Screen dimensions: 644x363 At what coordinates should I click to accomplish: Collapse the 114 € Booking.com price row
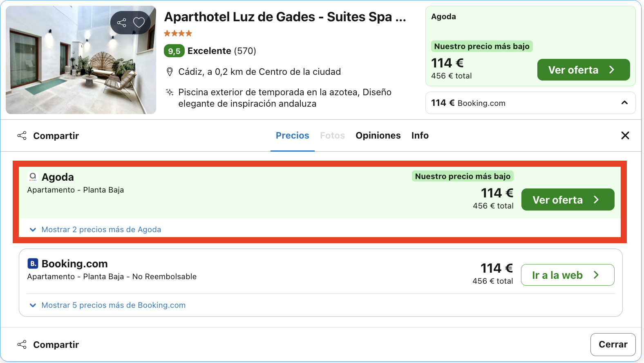click(530, 103)
